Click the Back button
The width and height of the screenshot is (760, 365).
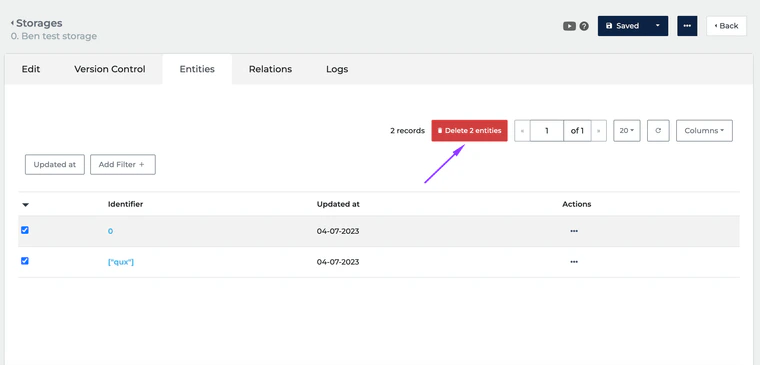coord(727,26)
